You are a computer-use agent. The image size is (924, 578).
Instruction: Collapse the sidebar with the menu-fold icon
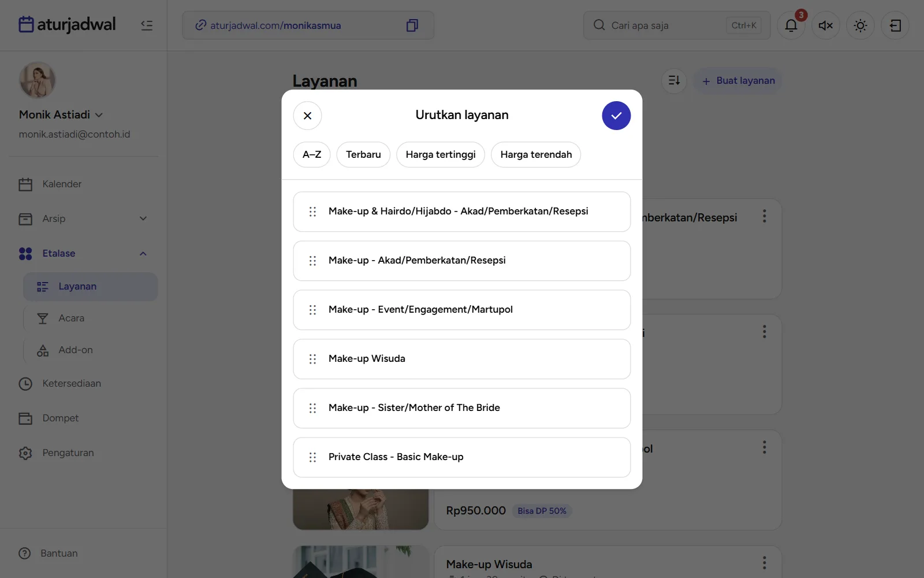tap(147, 25)
